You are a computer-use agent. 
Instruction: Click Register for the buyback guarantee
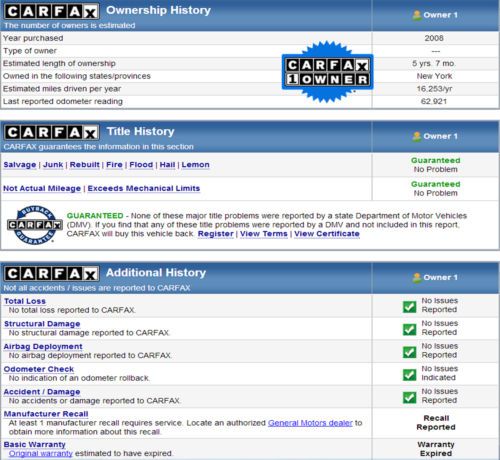[x=216, y=234]
